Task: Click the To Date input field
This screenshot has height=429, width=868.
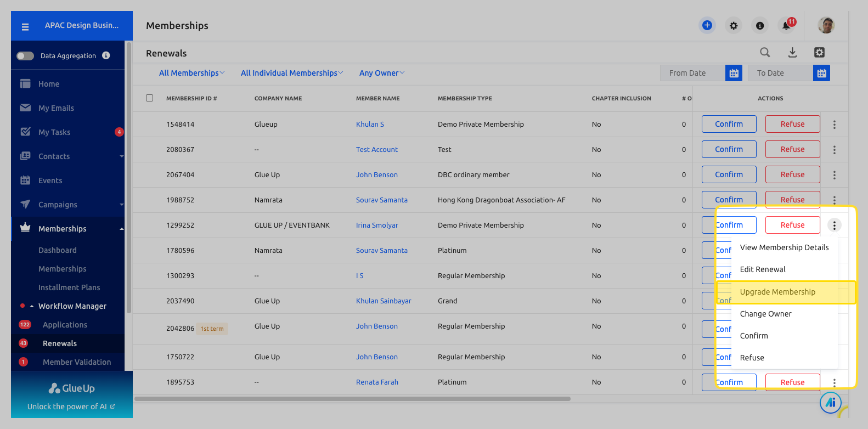Action: tap(780, 73)
